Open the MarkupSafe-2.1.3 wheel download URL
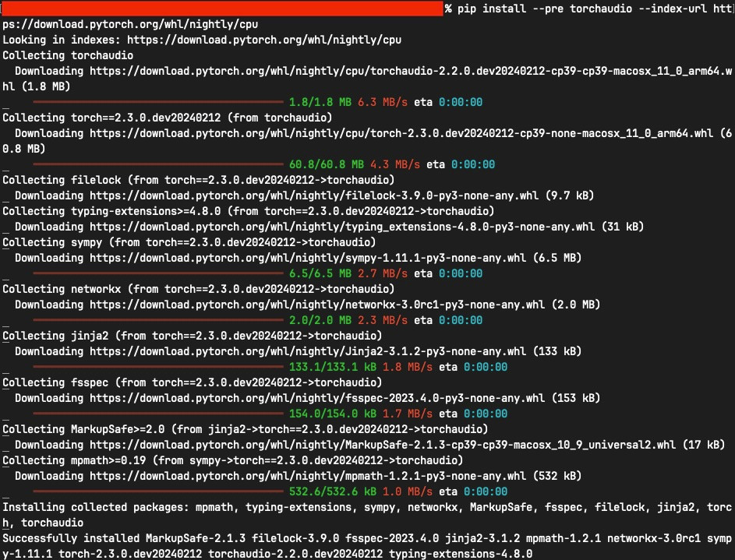 (x=383, y=445)
